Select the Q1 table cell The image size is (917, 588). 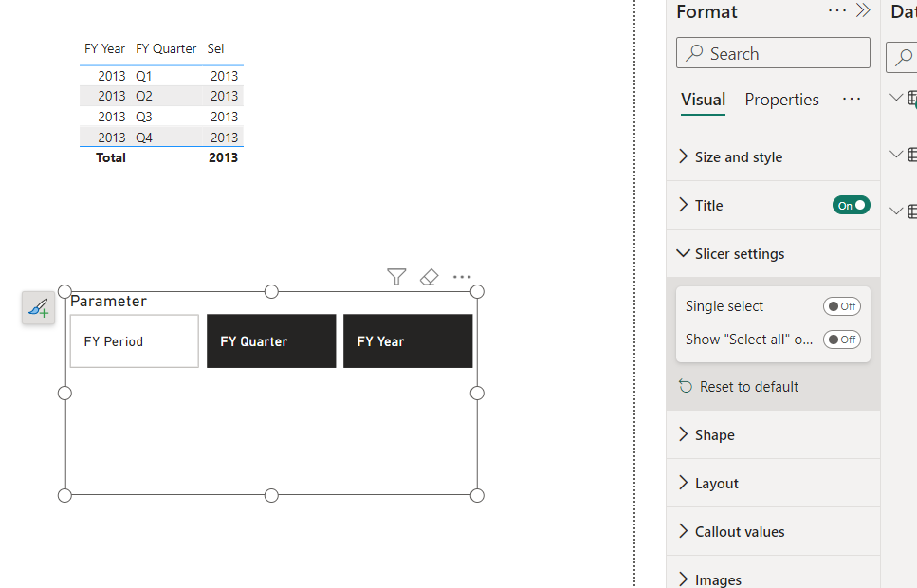coord(144,76)
